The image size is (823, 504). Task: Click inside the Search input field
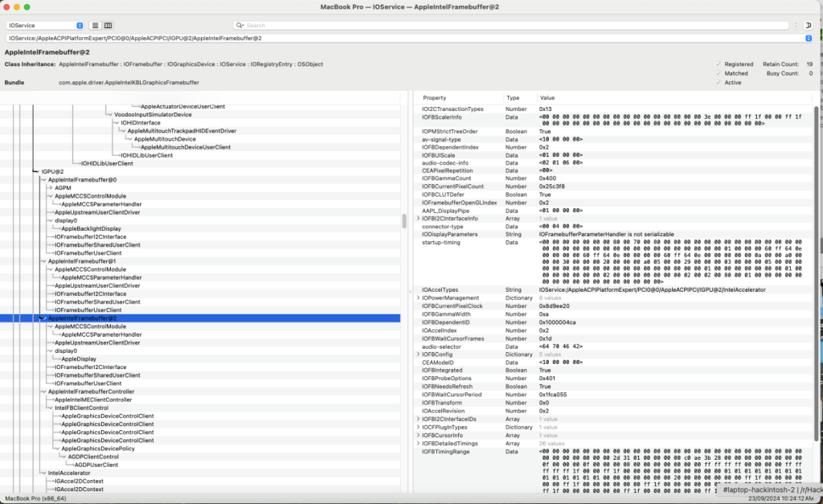coord(514,26)
